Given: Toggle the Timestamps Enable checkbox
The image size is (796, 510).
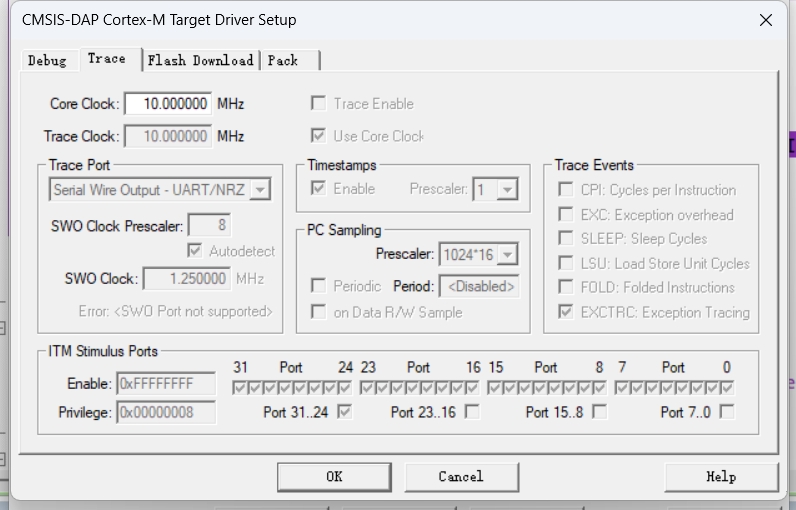Looking at the screenshot, I should point(319,189).
